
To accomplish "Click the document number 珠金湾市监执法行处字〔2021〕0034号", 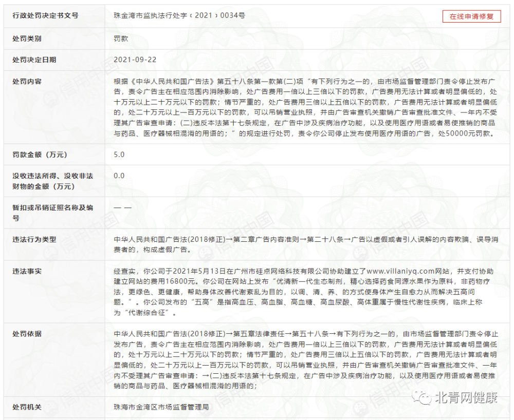I will click(179, 15).
